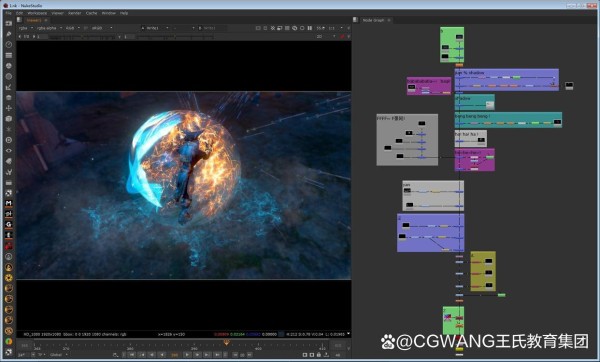Click the G plugin toolbar icon

(x=9, y=225)
